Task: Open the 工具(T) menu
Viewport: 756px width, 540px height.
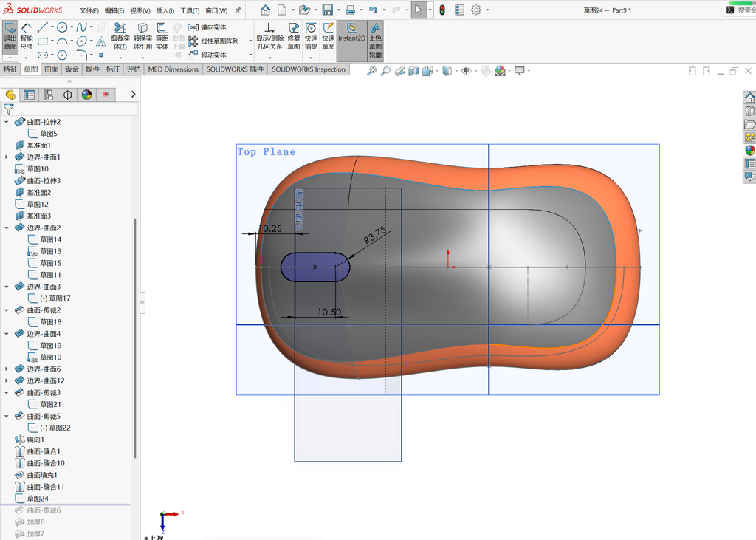Action: pyautogui.click(x=190, y=10)
